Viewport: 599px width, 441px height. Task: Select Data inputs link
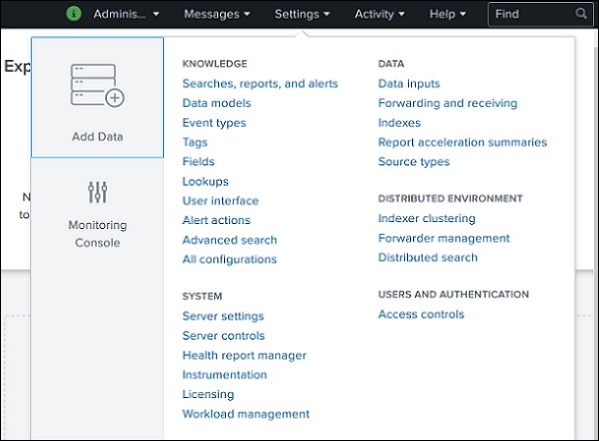pyautogui.click(x=409, y=84)
